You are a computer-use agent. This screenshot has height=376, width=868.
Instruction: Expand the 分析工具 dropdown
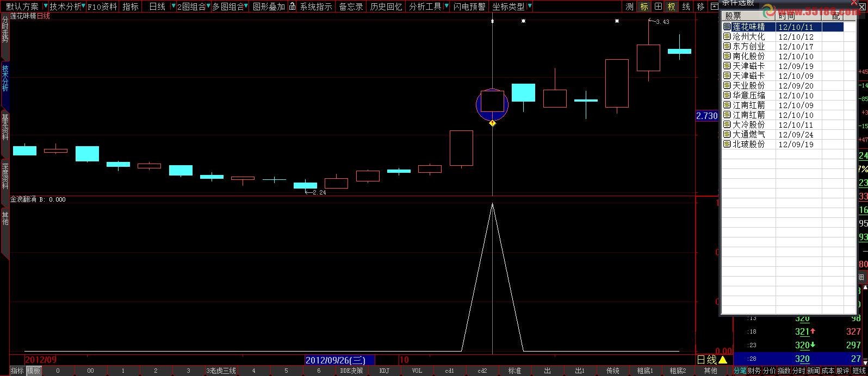(x=447, y=7)
